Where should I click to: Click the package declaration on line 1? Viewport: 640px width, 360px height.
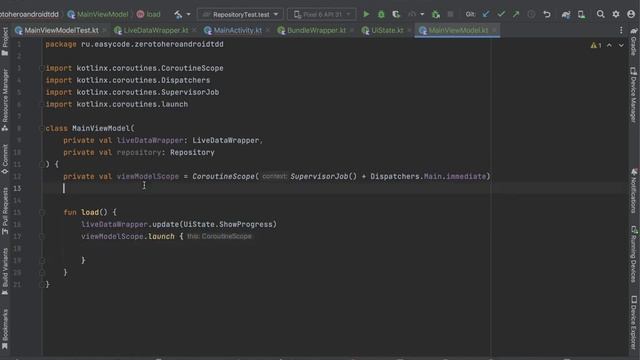(134, 44)
